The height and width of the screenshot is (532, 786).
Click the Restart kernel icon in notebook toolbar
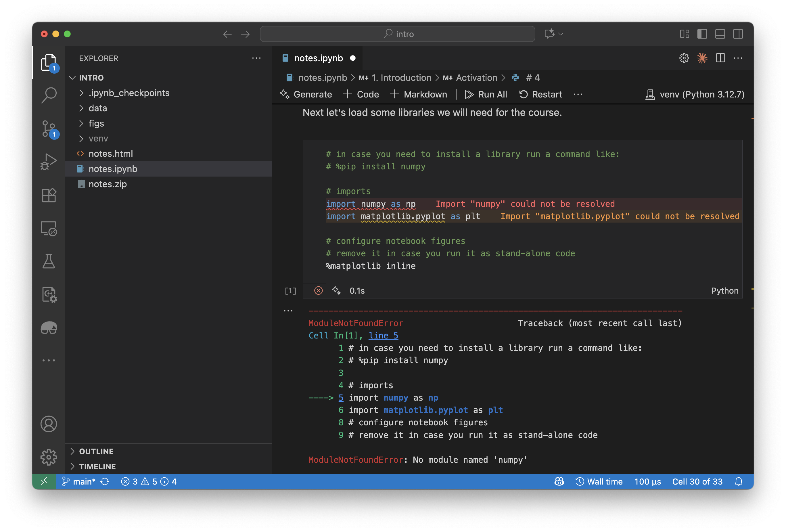524,94
